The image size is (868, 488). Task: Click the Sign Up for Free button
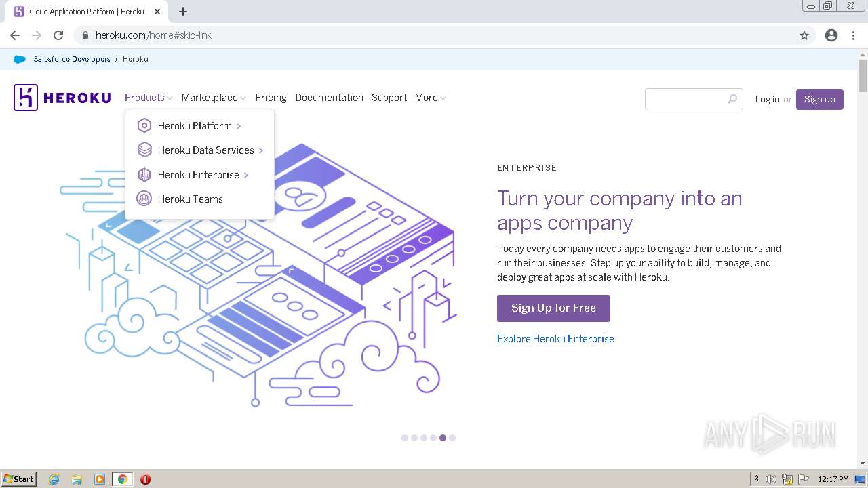tap(553, 308)
